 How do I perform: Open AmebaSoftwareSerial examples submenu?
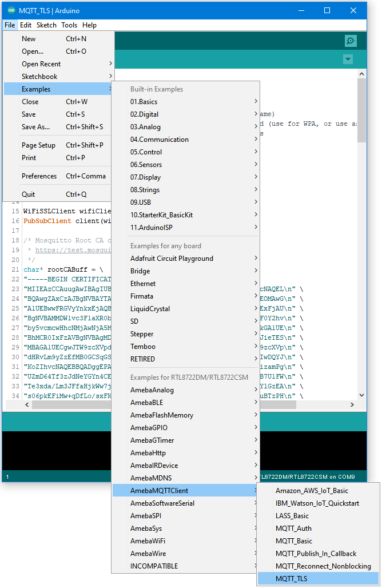coord(185,503)
